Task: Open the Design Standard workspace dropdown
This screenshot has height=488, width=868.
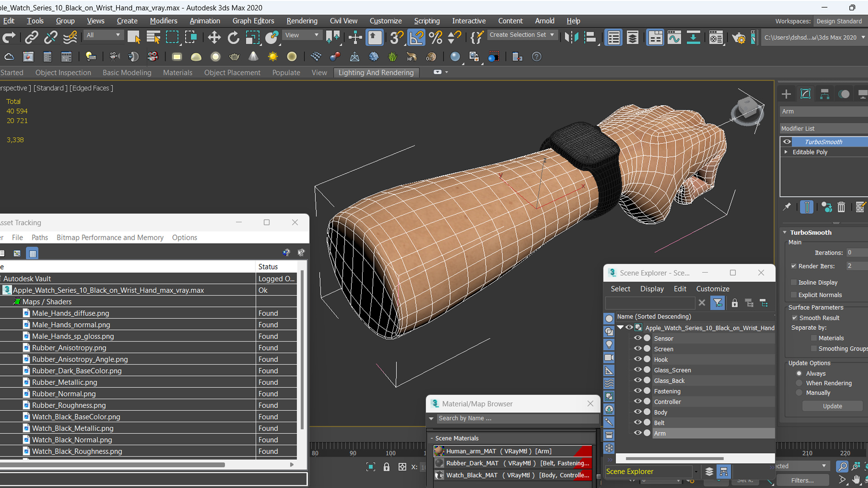Action: coord(840,21)
